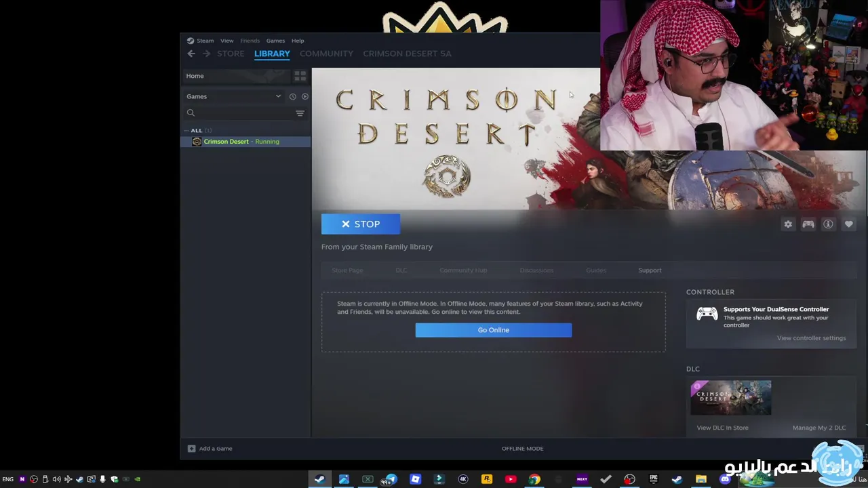Open the DLC link in game nav
The image size is (868, 488).
click(401, 270)
